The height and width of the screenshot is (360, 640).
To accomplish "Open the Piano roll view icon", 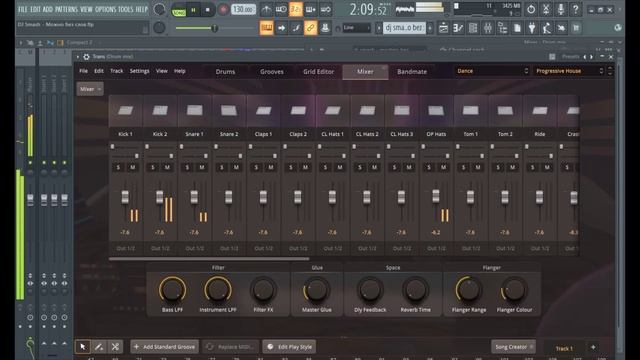I will pyautogui.click(x=458, y=28).
